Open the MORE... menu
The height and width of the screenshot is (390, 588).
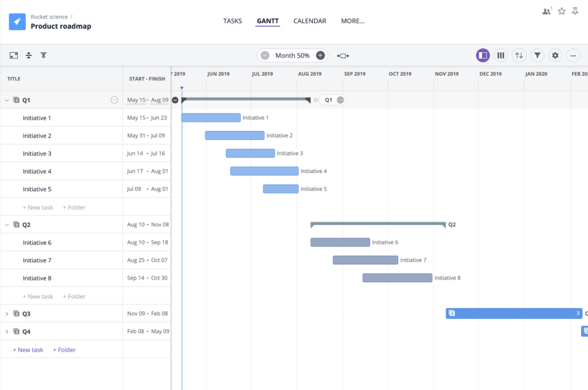pos(352,21)
